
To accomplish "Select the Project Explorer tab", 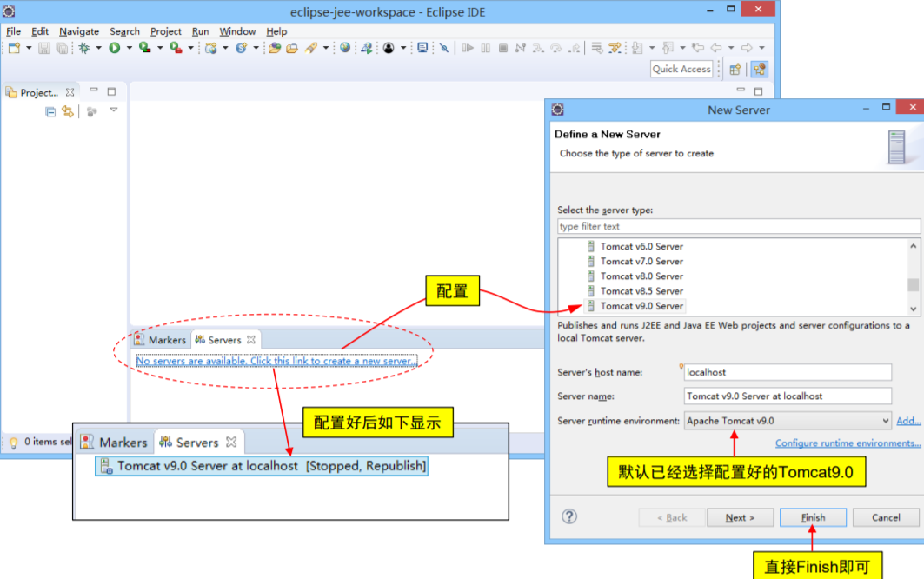I will point(39,92).
